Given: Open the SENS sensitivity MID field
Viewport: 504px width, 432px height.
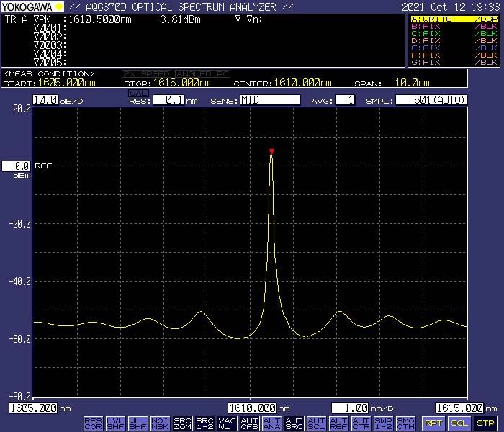Looking at the screenshot, I should (x=269, y=100).
